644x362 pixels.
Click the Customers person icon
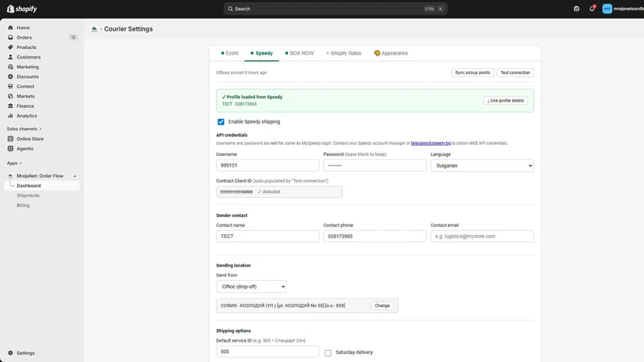10,57
